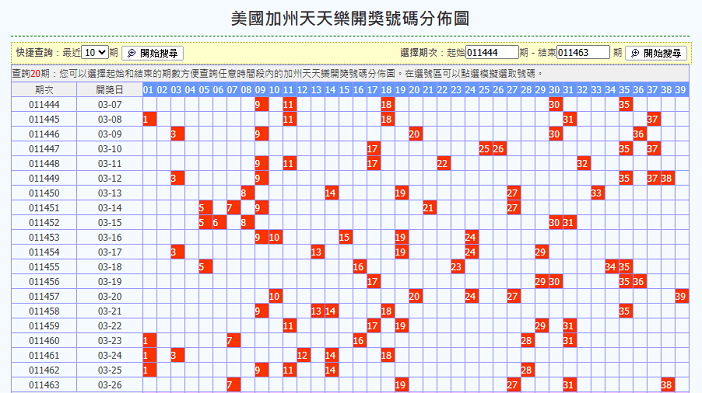The height and width of the screenshot is (393, 702).
Task: Click red cell 7 in row 011451
Action: (x=234, y=208)
